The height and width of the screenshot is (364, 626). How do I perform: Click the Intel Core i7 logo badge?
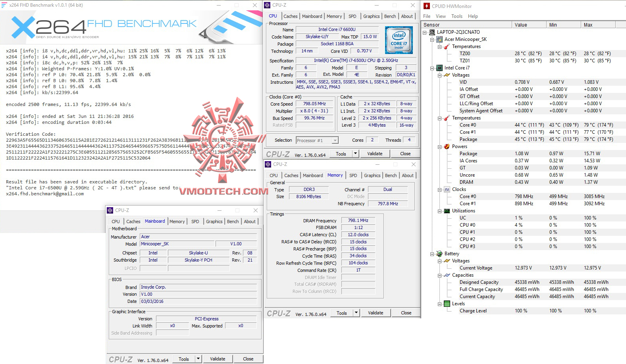[x=399, y=40]
